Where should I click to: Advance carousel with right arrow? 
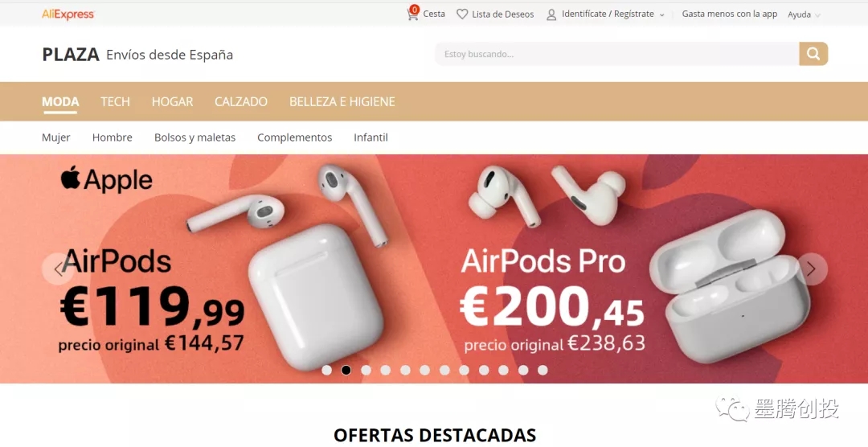pyautogui.click(x=812, y=269)
